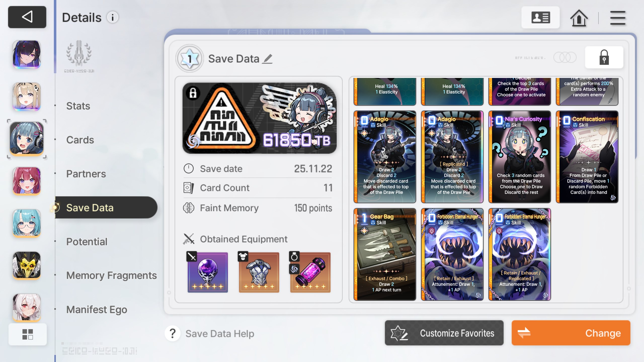644x362 pixels.
Task: Open the profile card icon
Action: [541, 18]
